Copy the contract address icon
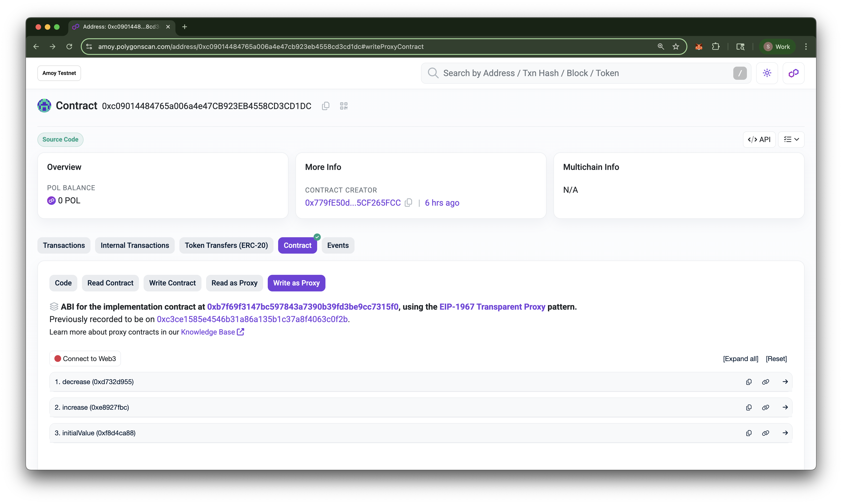 point(325,106)
